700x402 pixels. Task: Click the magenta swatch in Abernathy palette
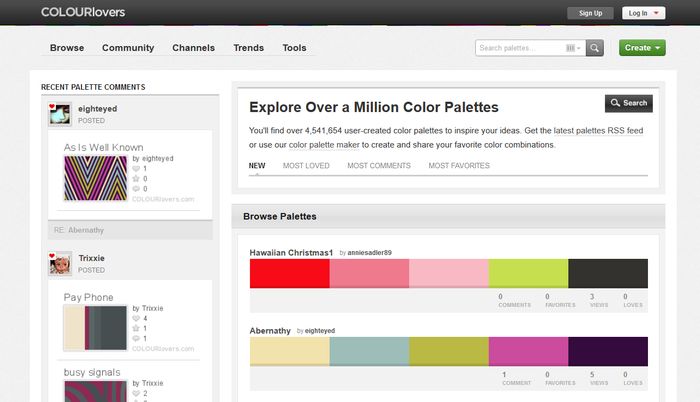pyautogui.click(x=528, y=351)
